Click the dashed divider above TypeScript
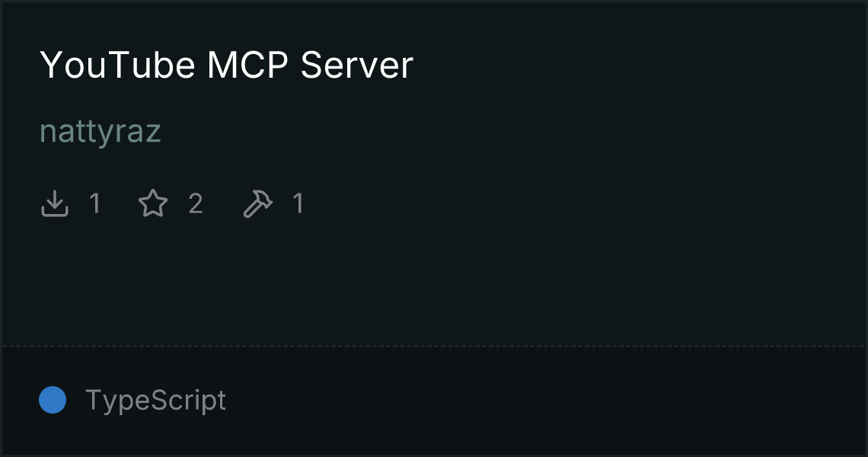The width and height of the screenshot is (868, 457). 433,347
